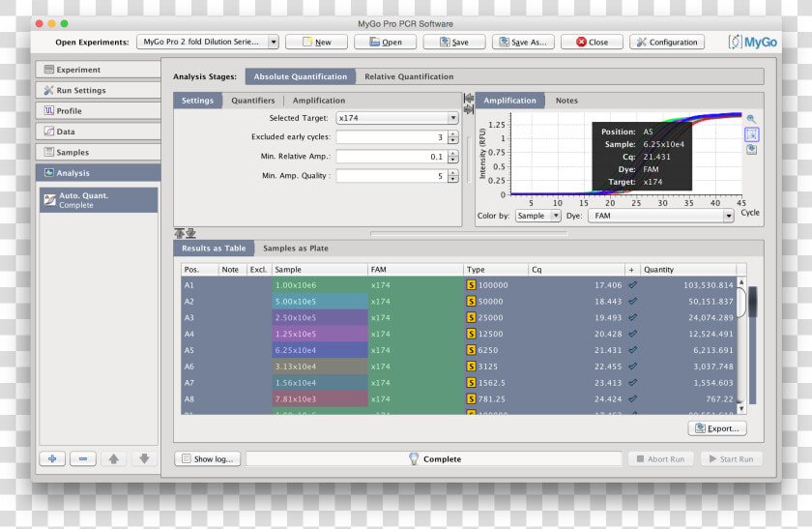The height and width of the screenshot is (529, 812).
Task: Open the Quantifiers tab
Action: point(252,101)
